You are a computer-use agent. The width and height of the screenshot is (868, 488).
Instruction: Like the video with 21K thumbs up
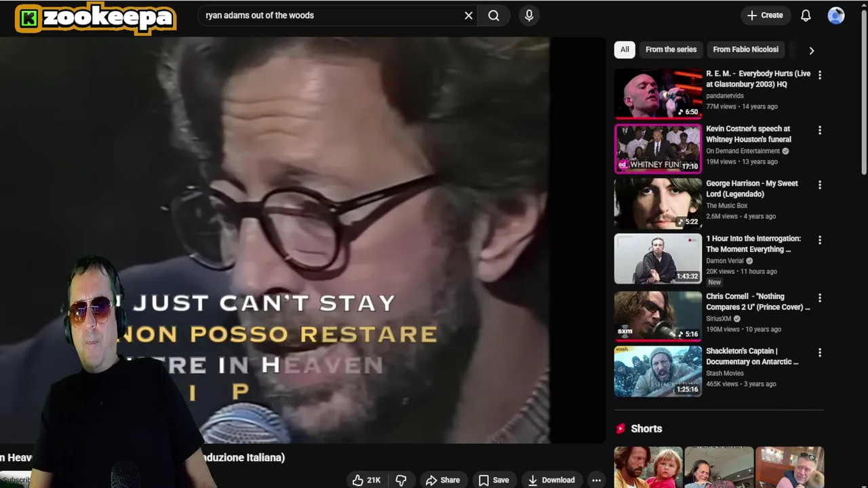366,480
